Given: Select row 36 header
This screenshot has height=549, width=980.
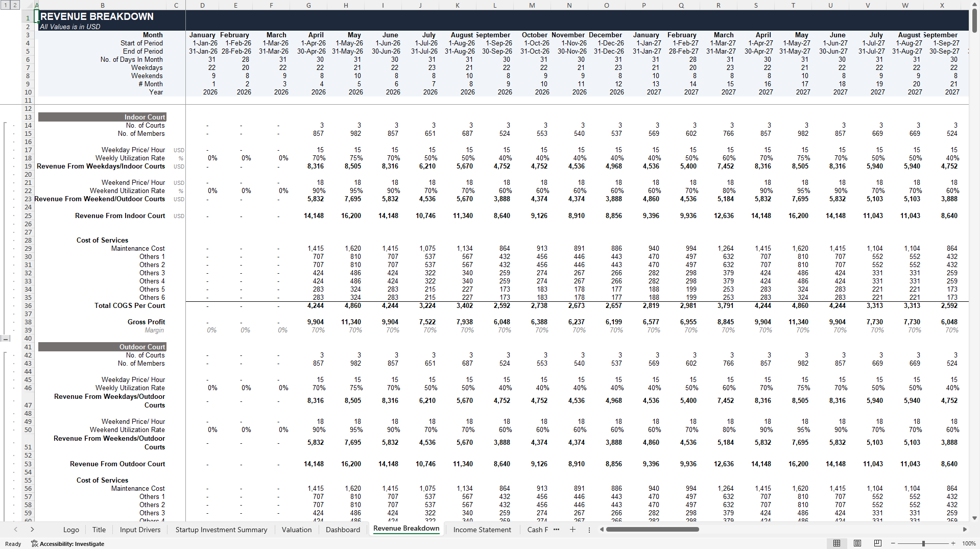Looking at the screenshot, I should (28, 305).
